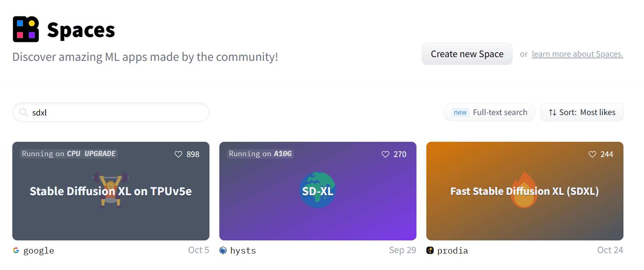Open the hysts author profile link
This screenshot has height=270, width=644.
(243, 251)
